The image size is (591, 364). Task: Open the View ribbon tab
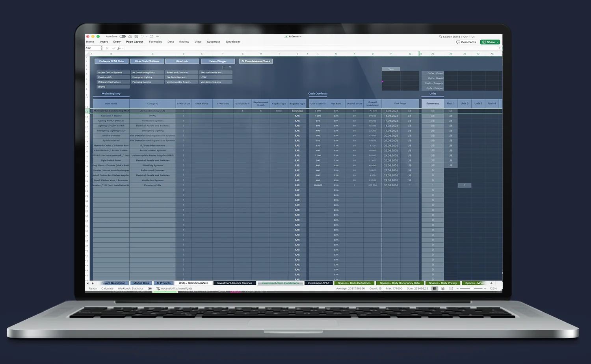(198, 42)
